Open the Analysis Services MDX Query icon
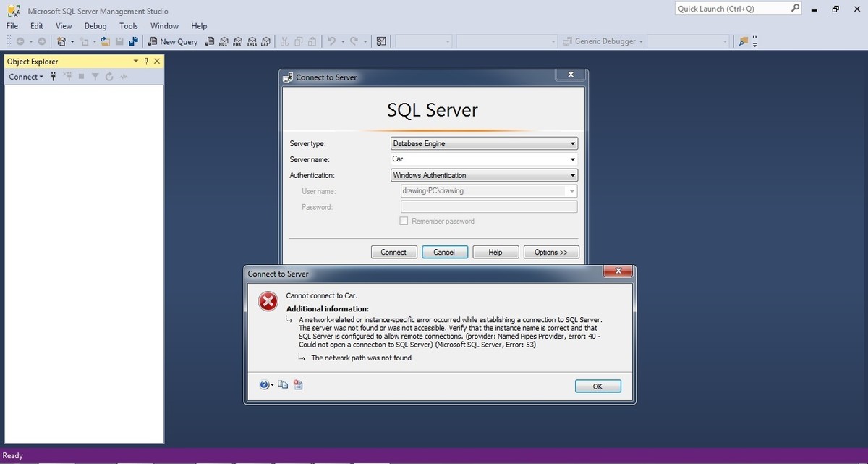 coord(224,41)
